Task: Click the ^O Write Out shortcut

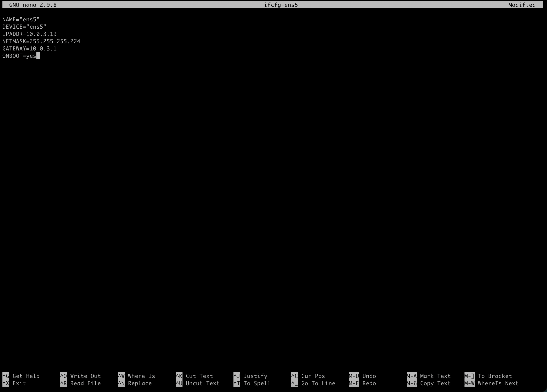Action: point(80,376)
